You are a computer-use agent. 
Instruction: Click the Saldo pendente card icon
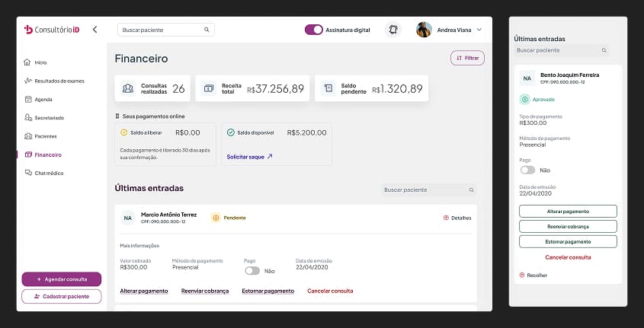(328, 88)
